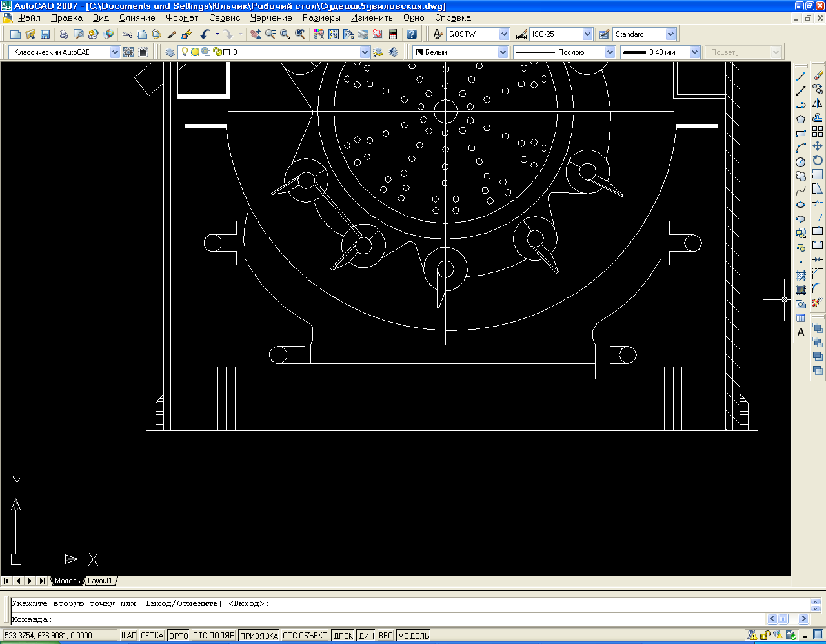The image size is (826, 644).
Task: Choose the Hatch tool
Action: pos(801,276)
